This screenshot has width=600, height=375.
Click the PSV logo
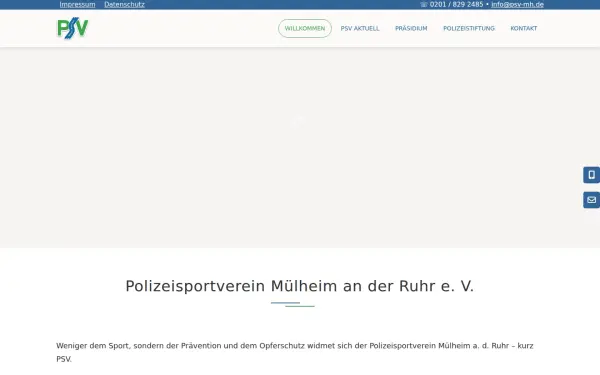point(73,28)
